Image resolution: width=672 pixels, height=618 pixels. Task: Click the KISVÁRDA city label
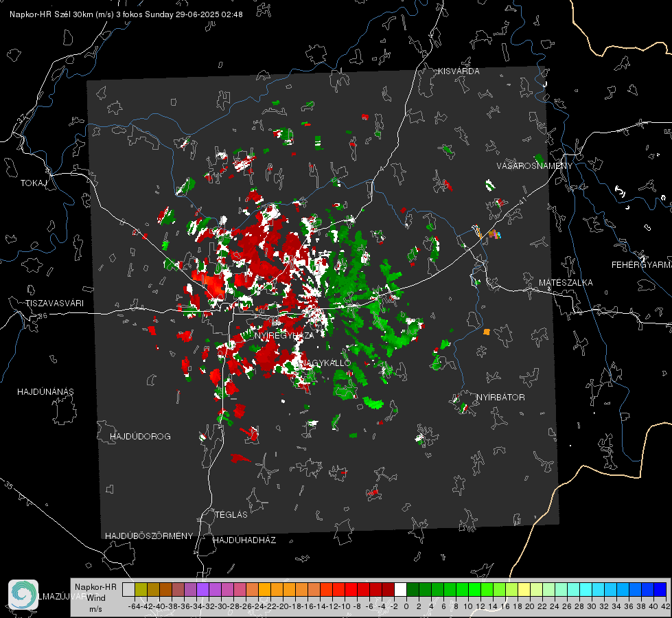(459, 71)
